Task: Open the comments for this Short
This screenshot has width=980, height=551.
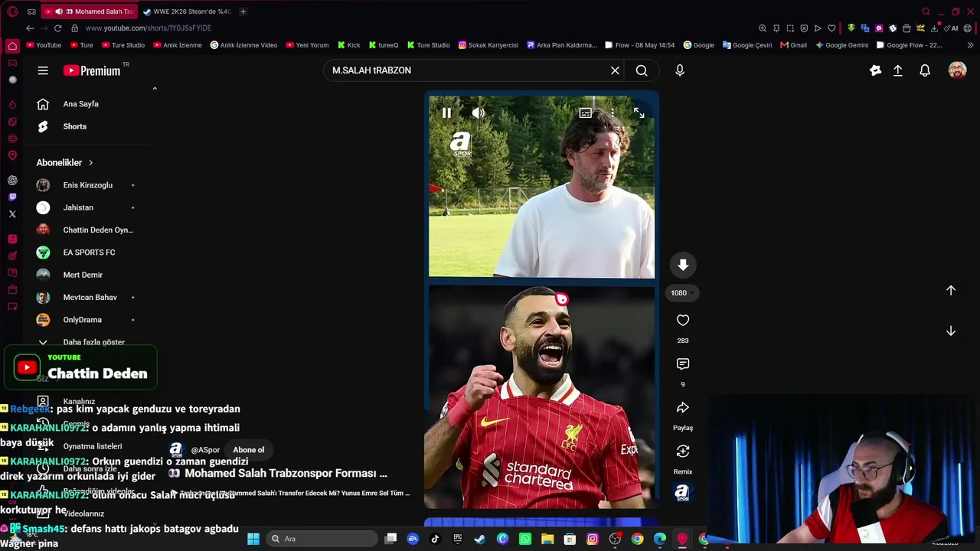Action: pyautogui.click(x=683, y=364)
